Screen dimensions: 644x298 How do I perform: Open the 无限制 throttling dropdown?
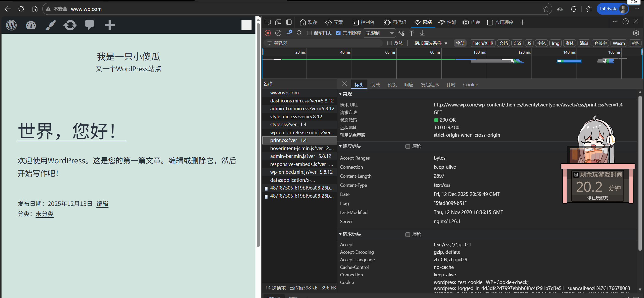[379, 33]
